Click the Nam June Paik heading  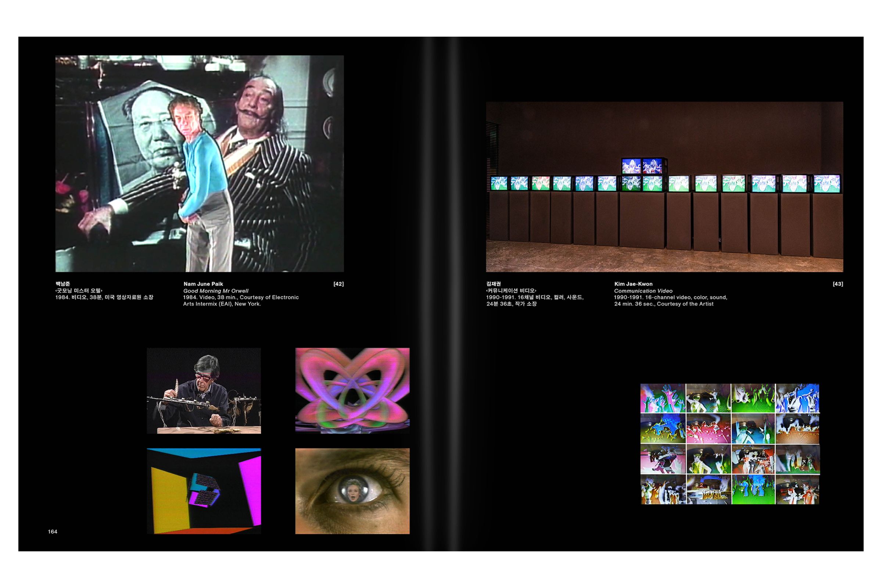[203, 284]
